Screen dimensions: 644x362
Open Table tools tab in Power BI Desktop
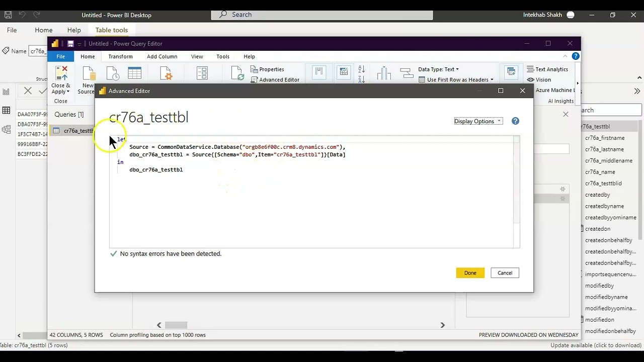click(x=112, y=30)
